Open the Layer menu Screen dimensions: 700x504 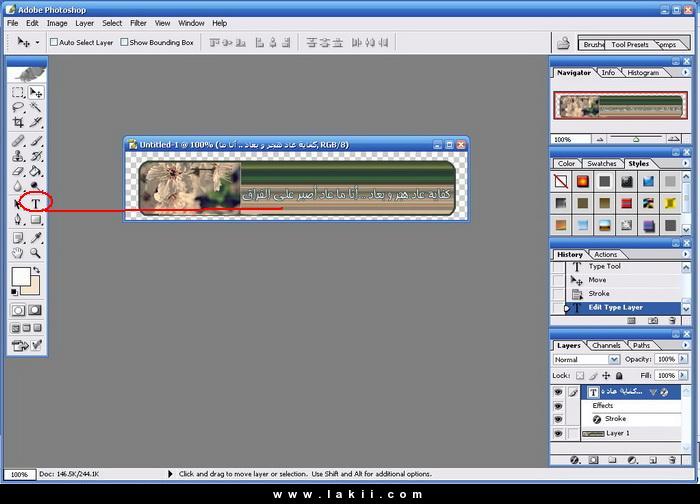tap(84, 23)
